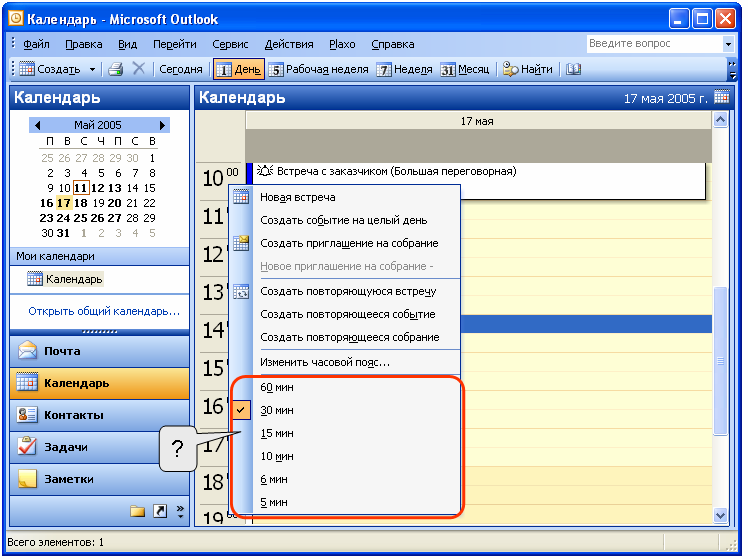Click the folder list icon at bottom
This screenshot has width=748, height=559.
tap(137, 512)
